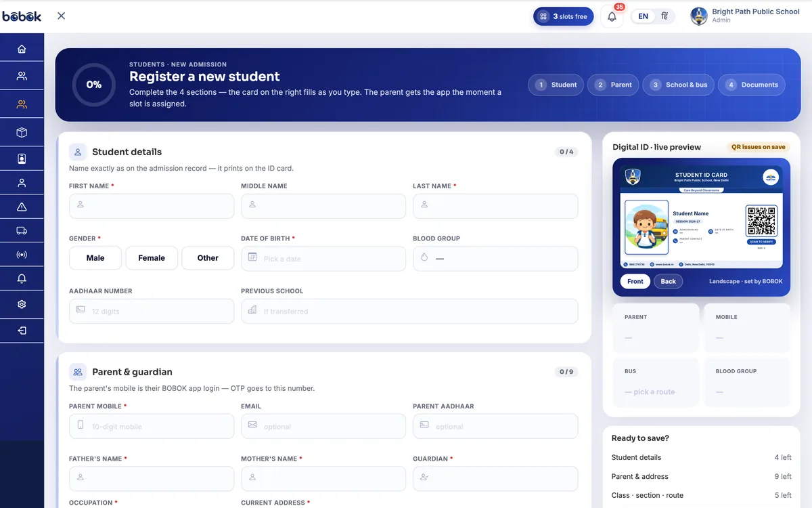This screenshot has width=812, height=508.
Task: Open the single person icon in sidebar
Action: (x=22, y=183)
